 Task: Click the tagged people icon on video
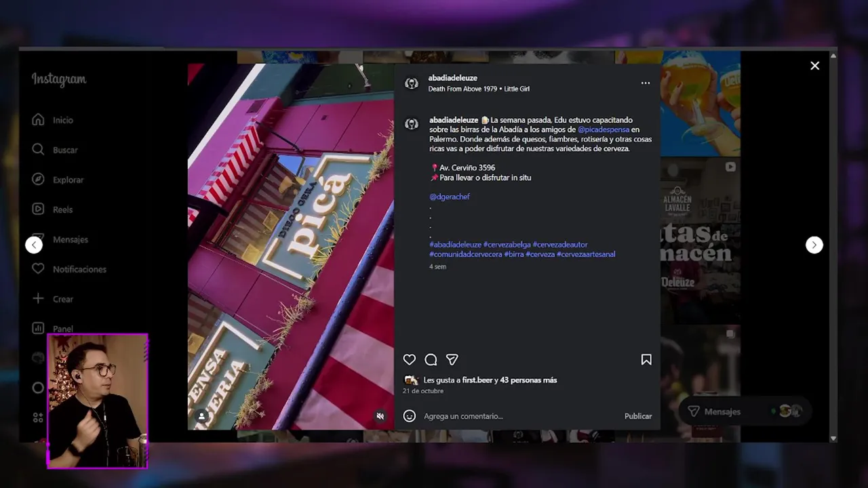pyautogui.click(x=201, y=416)
